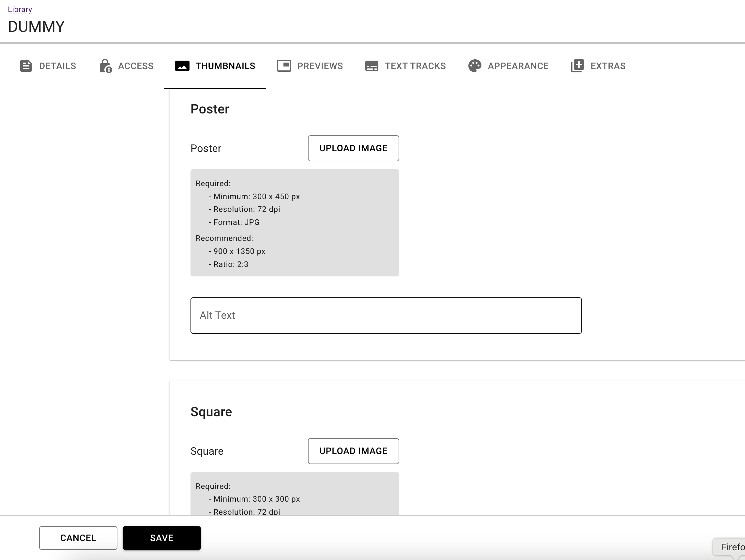Click 'Ratio: 2:3' text

point(228,264)
